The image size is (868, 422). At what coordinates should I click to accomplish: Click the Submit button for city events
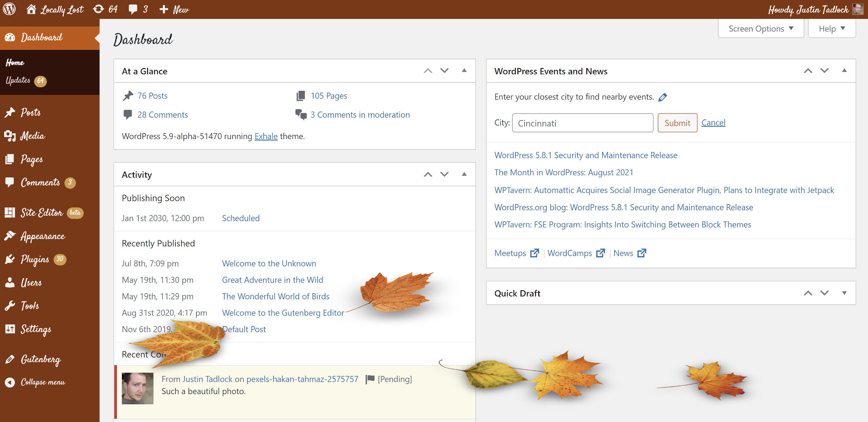tap(677, 123)
